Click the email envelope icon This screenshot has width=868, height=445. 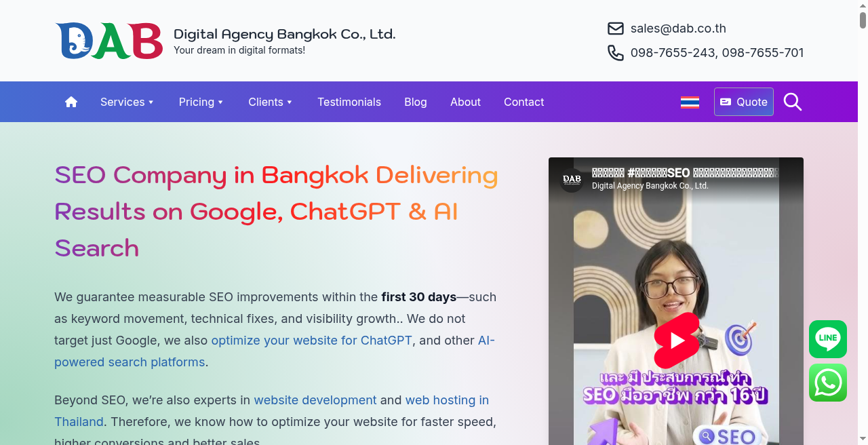click(x=616, y=28)
